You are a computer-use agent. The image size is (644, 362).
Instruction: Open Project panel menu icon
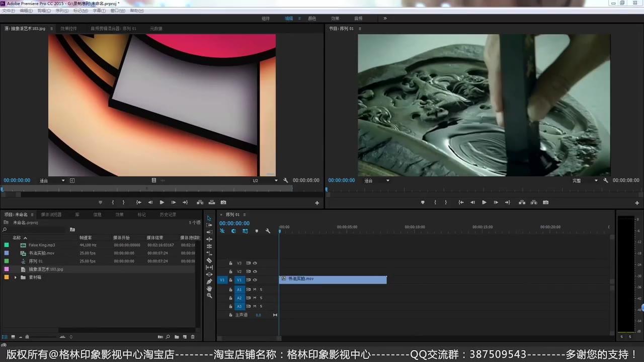32,215
